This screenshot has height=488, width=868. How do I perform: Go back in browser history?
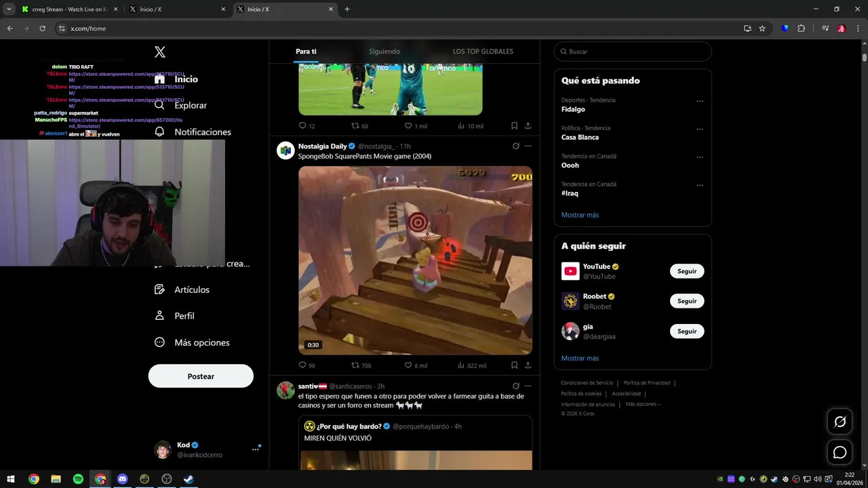coord(10,28)
